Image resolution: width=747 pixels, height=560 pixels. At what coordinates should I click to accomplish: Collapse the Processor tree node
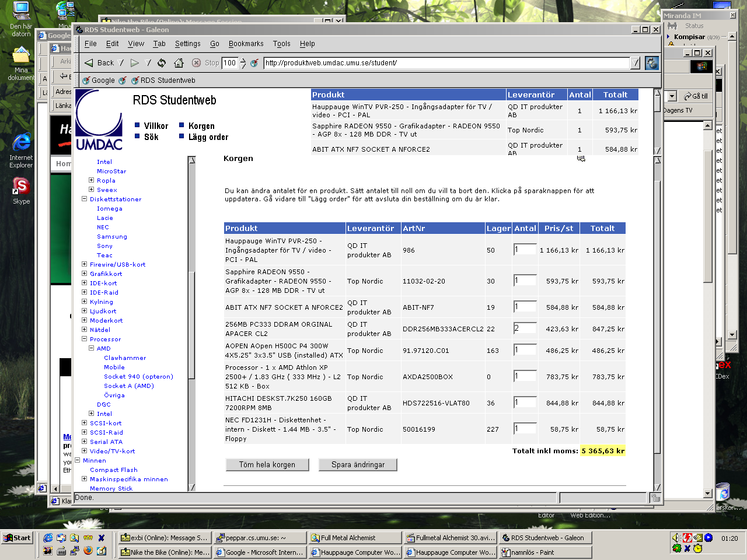pyautogui.click(x=84, y=339)
